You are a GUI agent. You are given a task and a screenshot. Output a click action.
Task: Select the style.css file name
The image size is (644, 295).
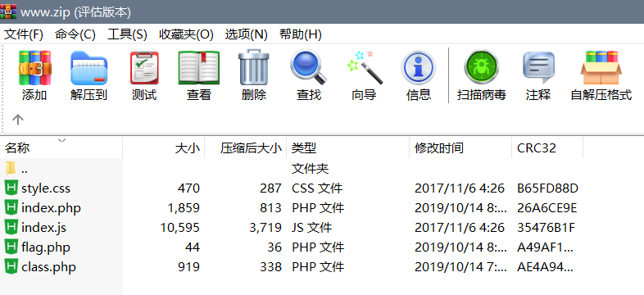(46, 188)
